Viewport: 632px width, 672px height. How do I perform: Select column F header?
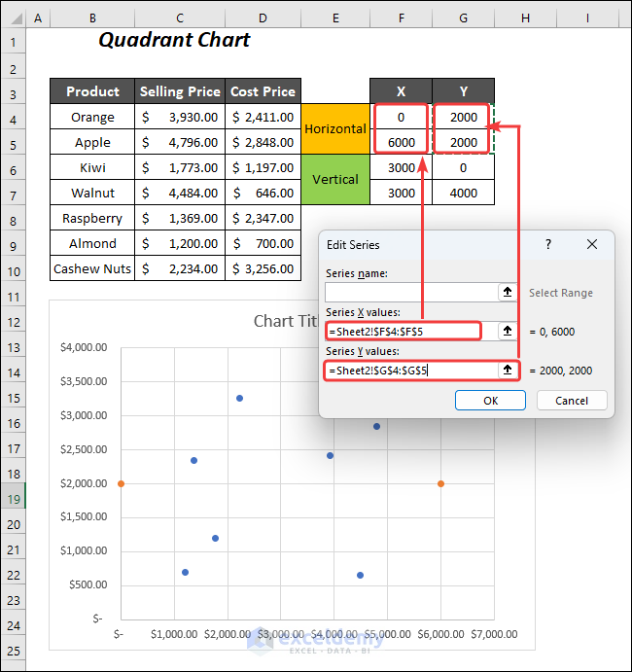(x=401, y=18)
